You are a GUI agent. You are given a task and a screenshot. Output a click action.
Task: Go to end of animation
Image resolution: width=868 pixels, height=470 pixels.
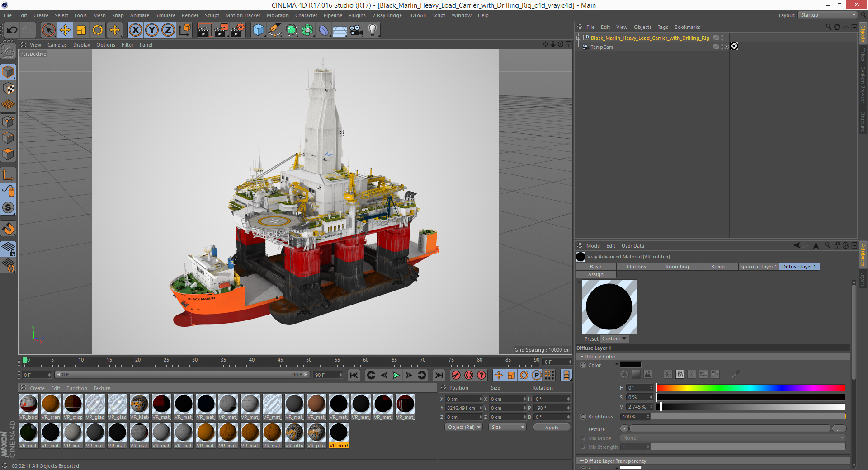[x=439, y=375]
